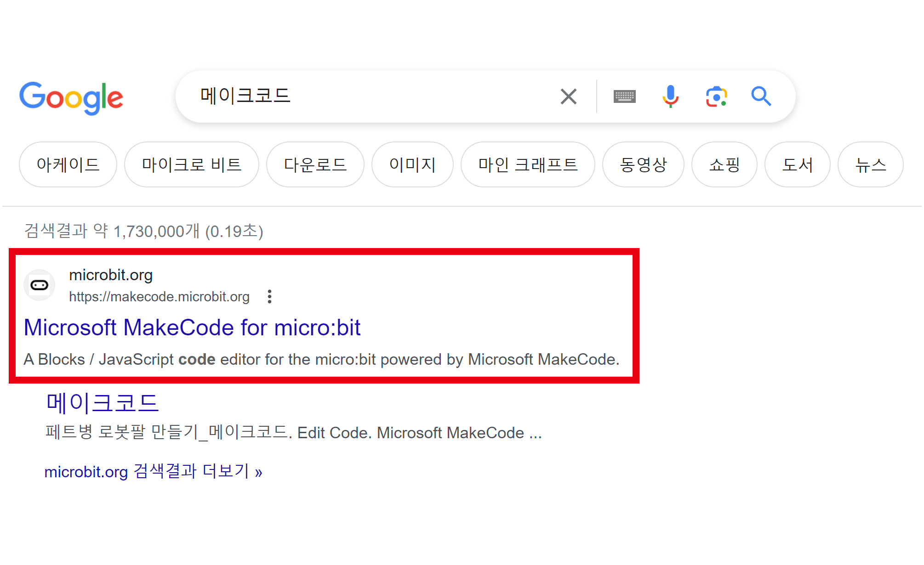The width and height of the screenshot is (924, 565).
Task: Click the Google logo
Action: click(x=71, y=97)
